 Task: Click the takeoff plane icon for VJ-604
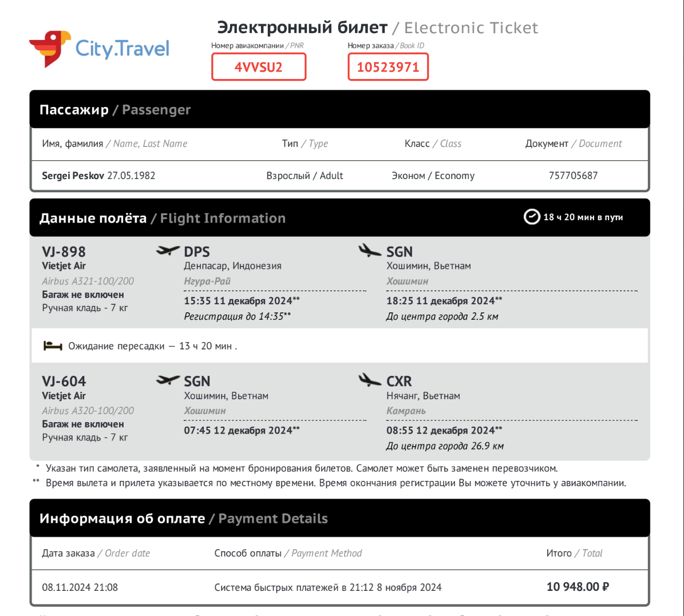(x=168, y=380)
